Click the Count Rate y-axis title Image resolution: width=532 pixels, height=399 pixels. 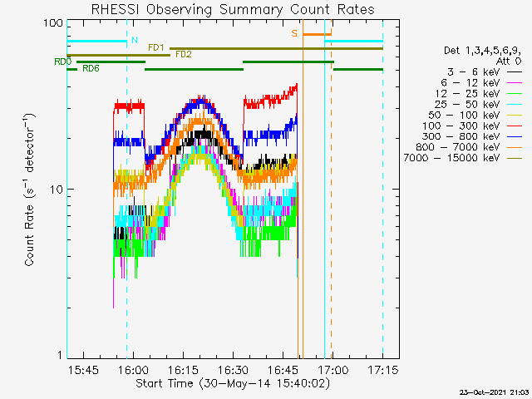(30, 190)
